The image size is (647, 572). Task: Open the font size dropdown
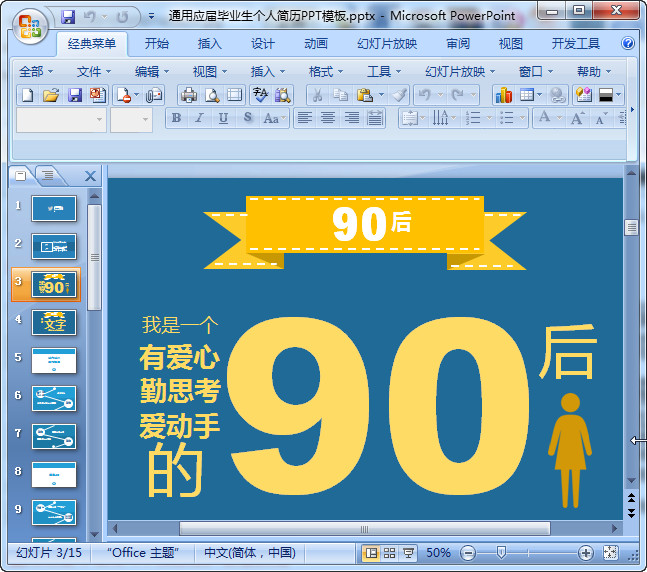(131, 120)
